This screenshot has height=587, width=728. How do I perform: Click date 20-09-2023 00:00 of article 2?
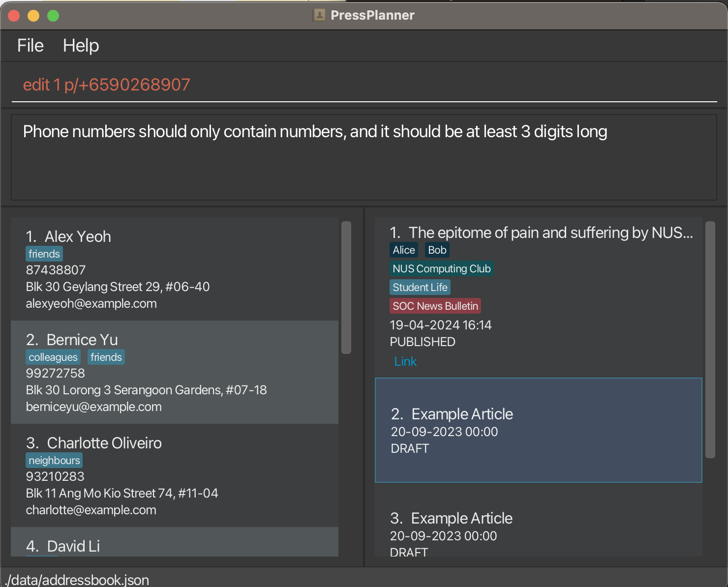point(445,432)
